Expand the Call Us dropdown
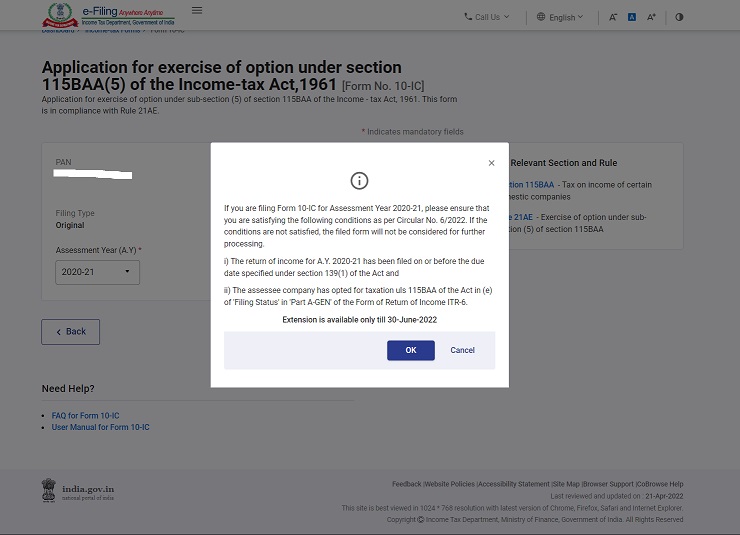 click(x=486, y=17)
